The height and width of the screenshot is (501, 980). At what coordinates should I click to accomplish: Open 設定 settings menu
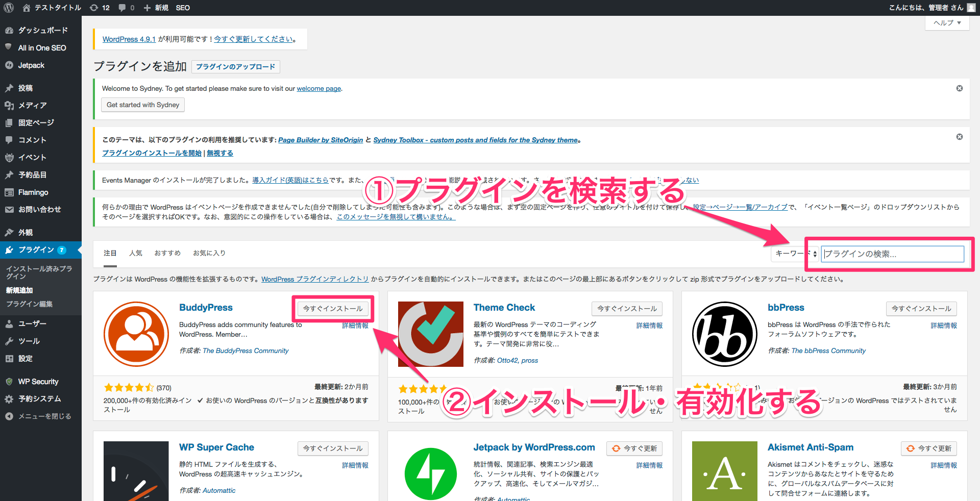(41, 358)
